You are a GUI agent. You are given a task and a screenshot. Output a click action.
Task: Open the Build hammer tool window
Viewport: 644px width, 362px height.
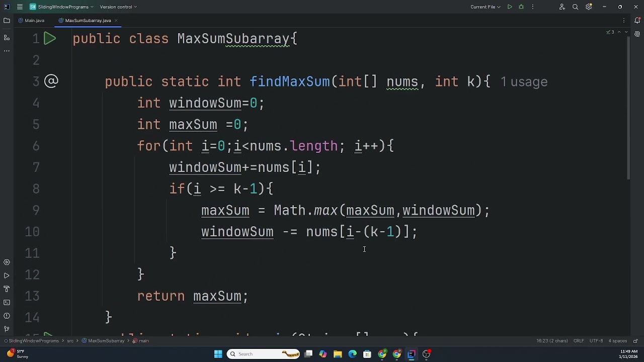7,289
